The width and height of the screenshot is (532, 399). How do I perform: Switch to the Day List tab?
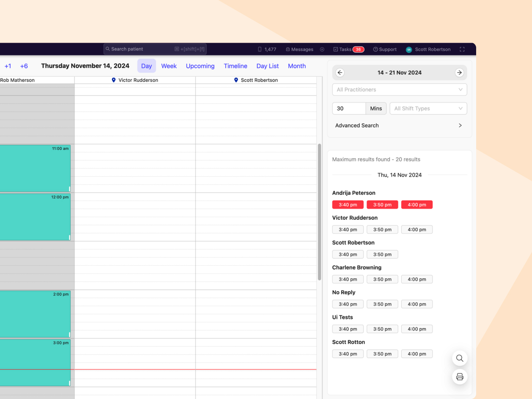(x=268, y=66)
